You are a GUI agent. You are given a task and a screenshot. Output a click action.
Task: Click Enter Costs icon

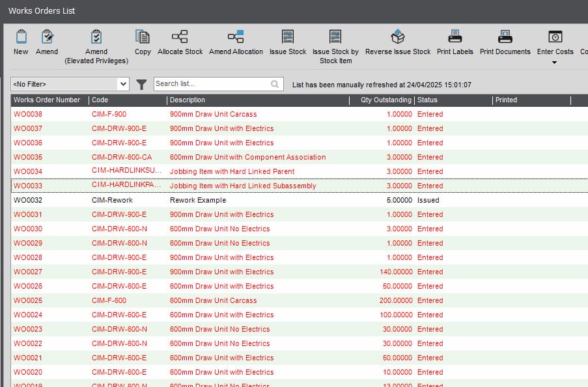(x=555, y=36)
